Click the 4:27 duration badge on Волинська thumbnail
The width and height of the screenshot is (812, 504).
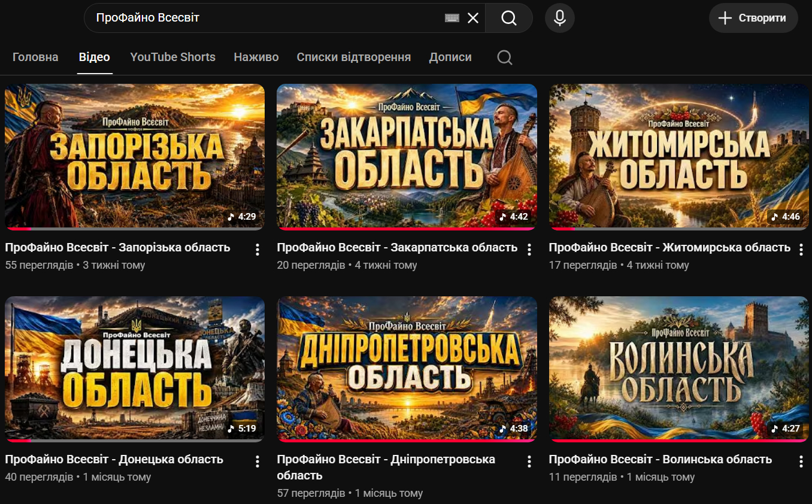(x=786, y=429)
